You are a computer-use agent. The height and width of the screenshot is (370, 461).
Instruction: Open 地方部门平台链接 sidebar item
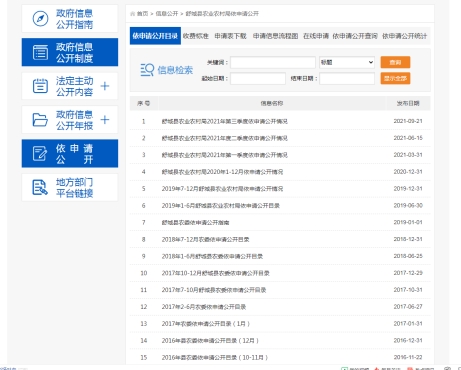click(70, 187)
